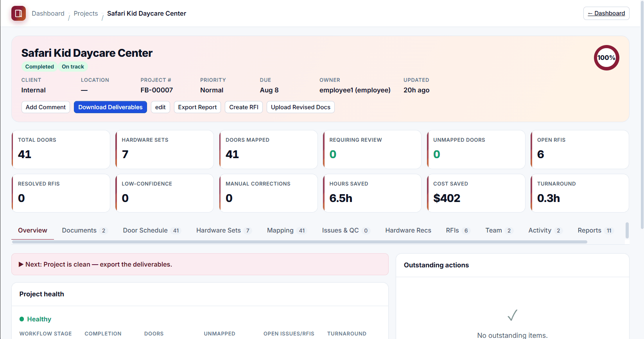Click the horizontal tab bar scrollbar
The width and height of the screenshot is (644, 339).
300,242
